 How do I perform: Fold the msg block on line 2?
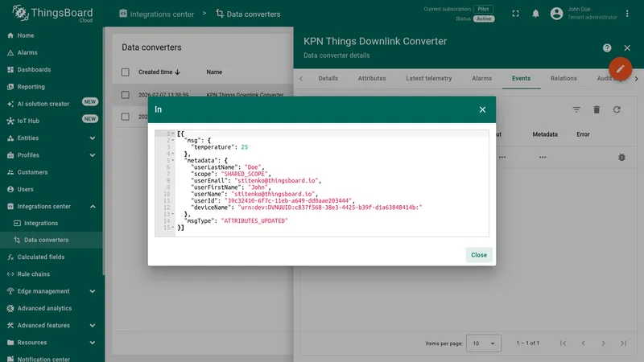[173, 140]
